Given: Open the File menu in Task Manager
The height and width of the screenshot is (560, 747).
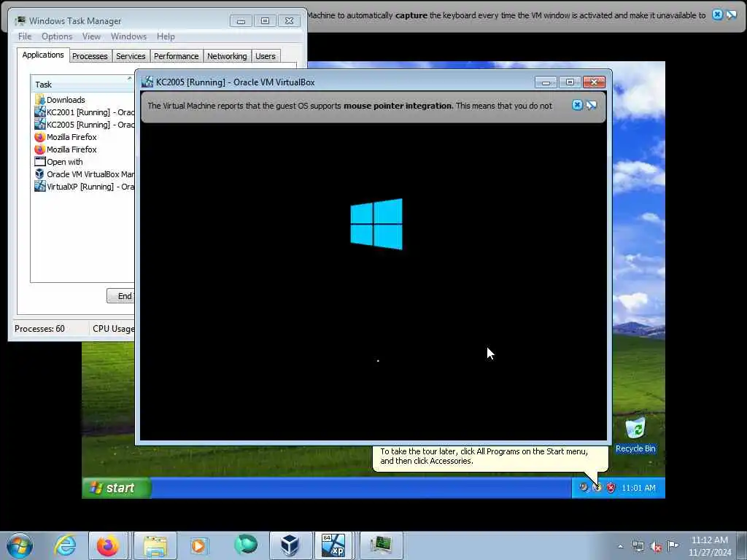Looking at the screenshot, I should click(25, 36).
